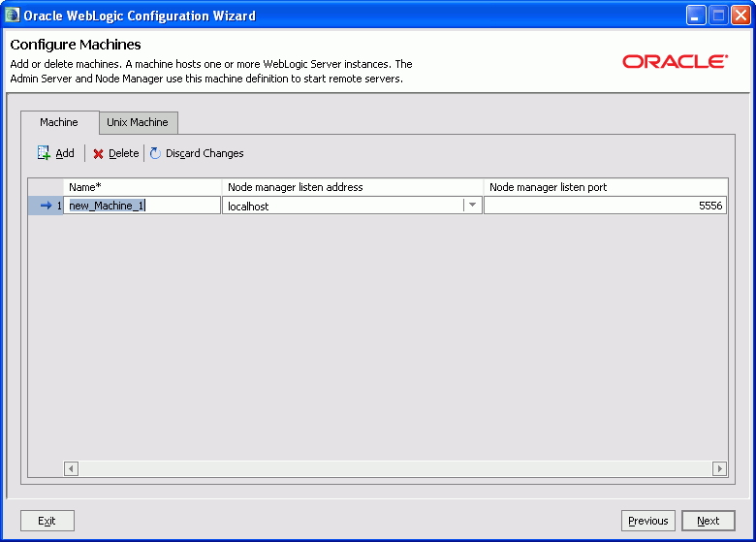Viewport: 756px width, 542px height.
Task: Click the Discard Changes label
Action: point(205,153)
